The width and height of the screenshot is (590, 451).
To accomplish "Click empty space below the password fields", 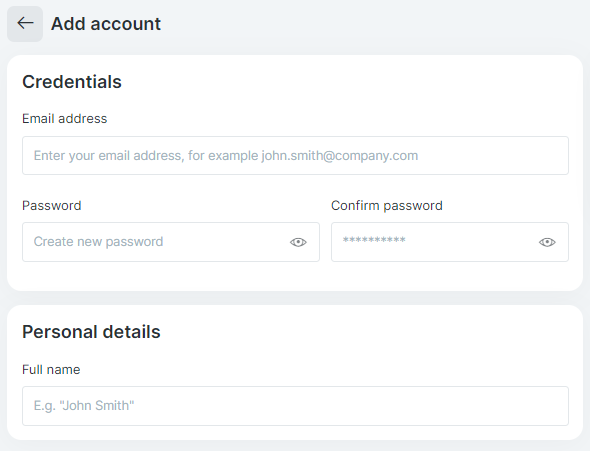I will [x=295, y=276].
